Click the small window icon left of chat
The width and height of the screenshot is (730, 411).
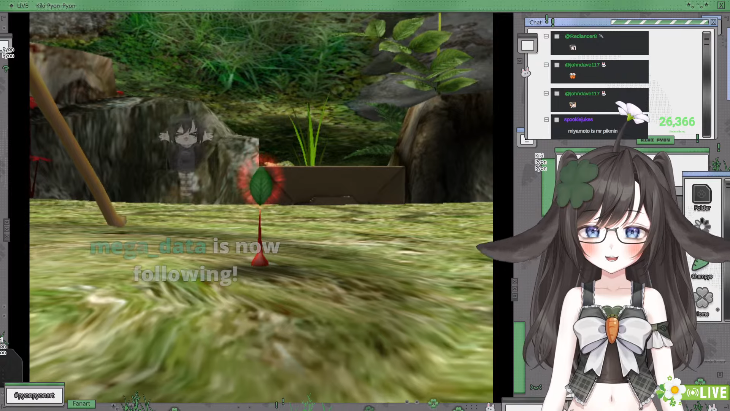[x=527, y=45]
